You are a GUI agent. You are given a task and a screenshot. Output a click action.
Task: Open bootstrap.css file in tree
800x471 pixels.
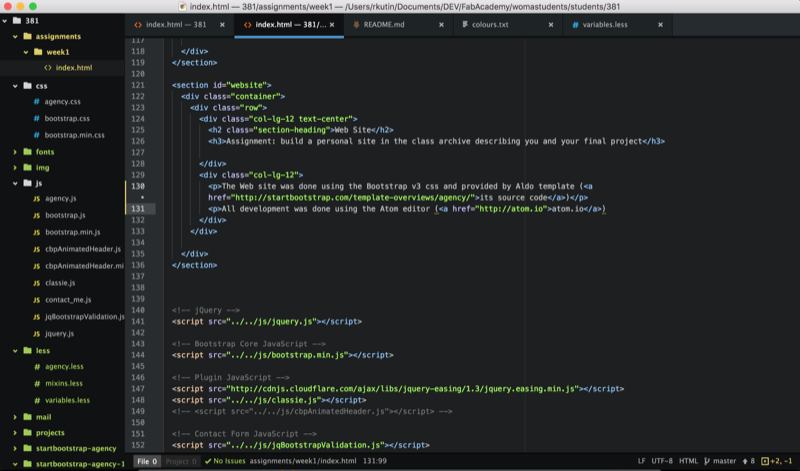[x=67, y=119]
